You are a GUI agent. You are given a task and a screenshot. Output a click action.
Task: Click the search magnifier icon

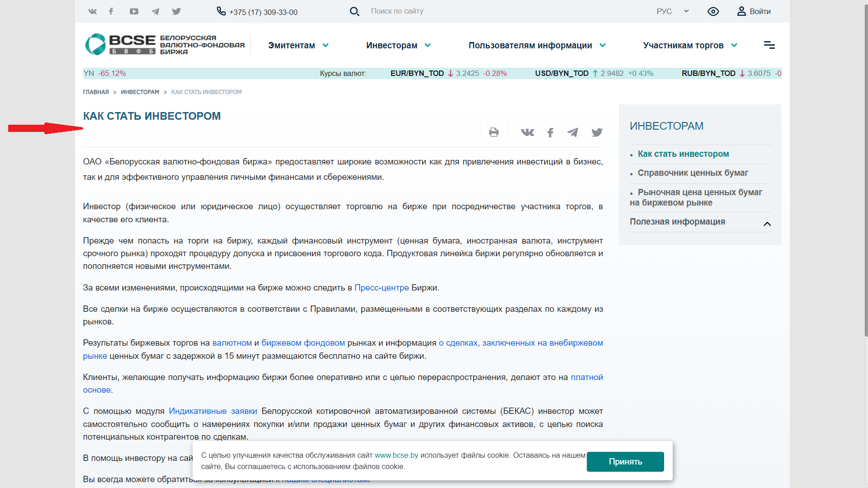point(355,11)
